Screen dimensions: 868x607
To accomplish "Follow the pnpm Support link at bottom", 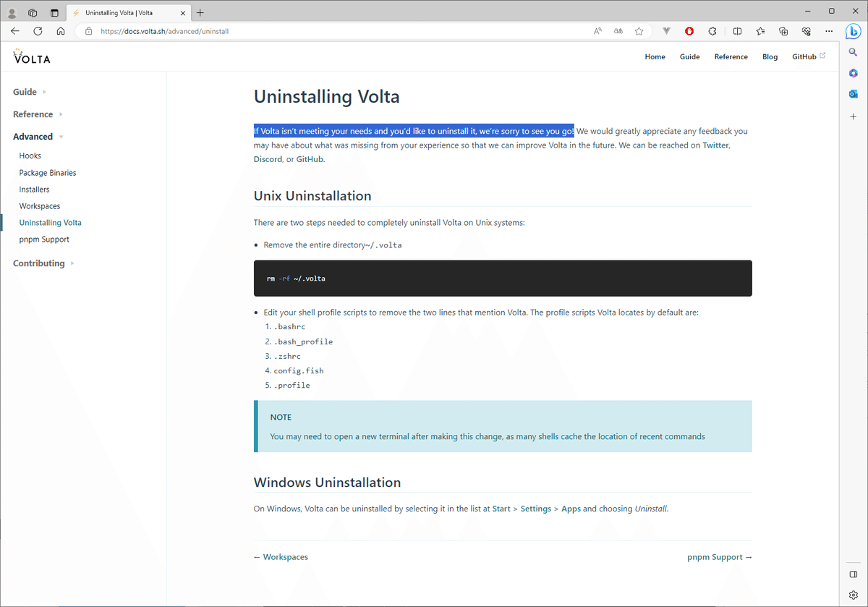I will (x=715, y=556).
